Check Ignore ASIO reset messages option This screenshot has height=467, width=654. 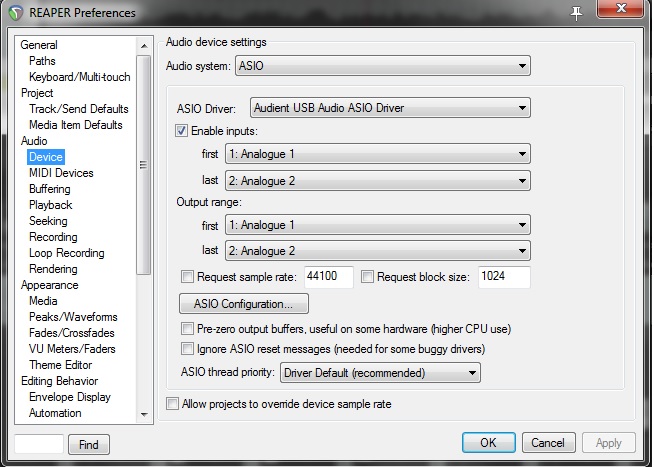(x=187, y=349)
